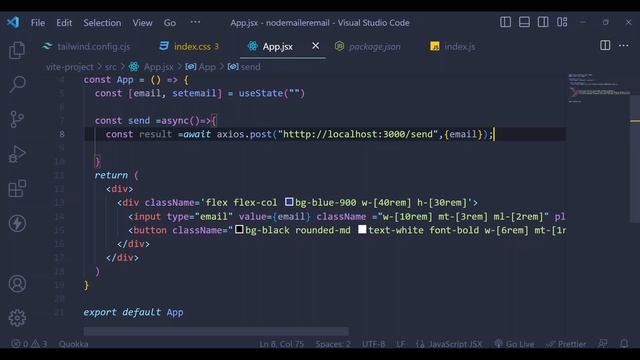Click App symbol in the breadcrumb
The image size is (640, 360).
pyautogui.click(x=200, y=67)
